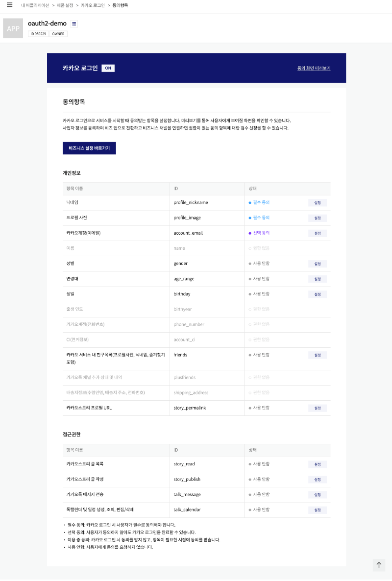The width and height of the screenshot is (392, 581).
Task: Click the APP thumbnail image
Action: click(13, 28)
